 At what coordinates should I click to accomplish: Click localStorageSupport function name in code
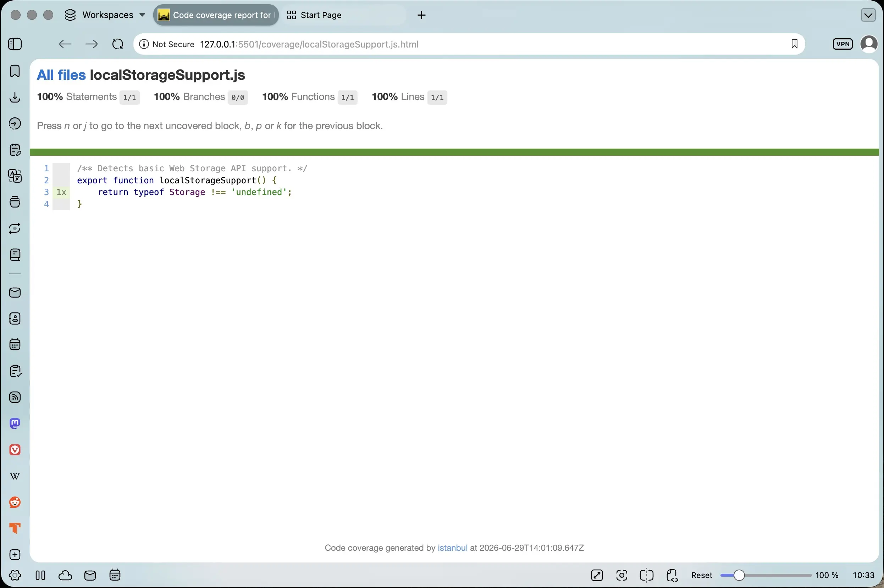point(208,181)
